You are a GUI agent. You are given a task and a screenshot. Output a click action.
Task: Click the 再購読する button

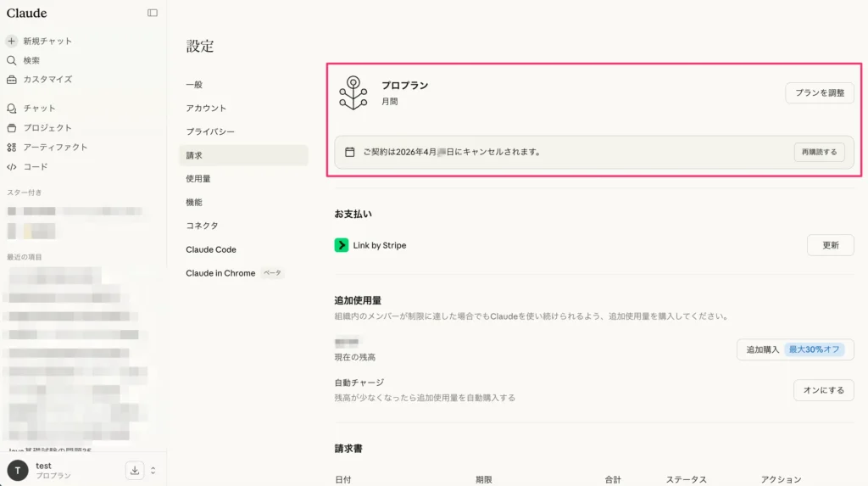820,152
